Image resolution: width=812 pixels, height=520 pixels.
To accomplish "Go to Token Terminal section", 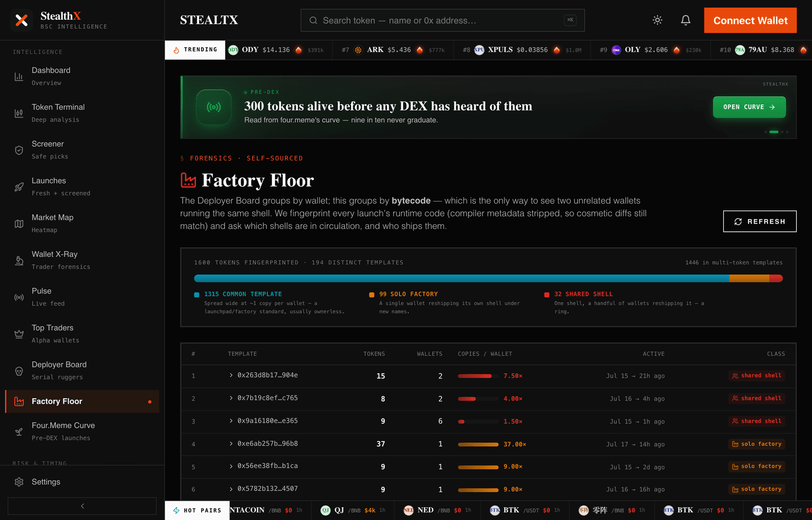I will (x=82, y=113).
